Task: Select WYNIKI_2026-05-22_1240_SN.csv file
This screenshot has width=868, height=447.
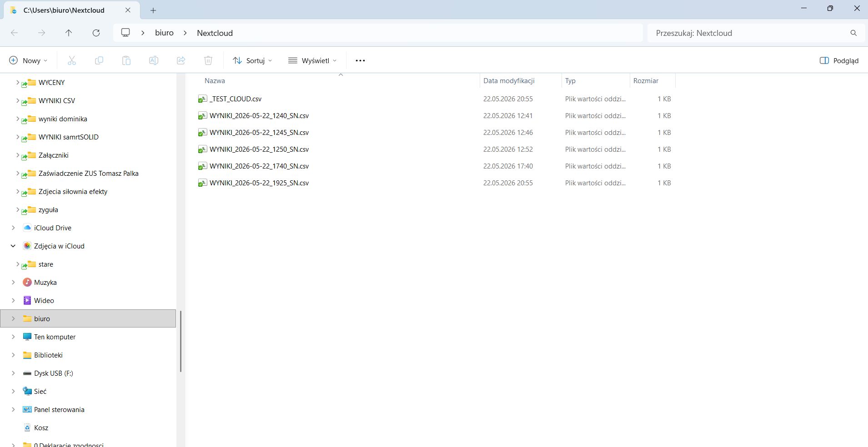Action: tap(259, 115)
